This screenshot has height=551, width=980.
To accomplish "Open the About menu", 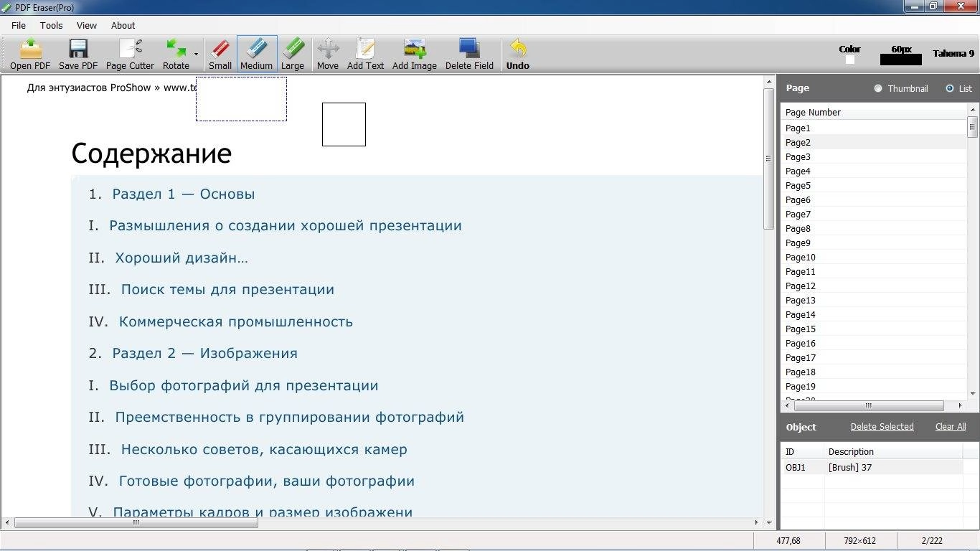I will click(x=123, y=25).
